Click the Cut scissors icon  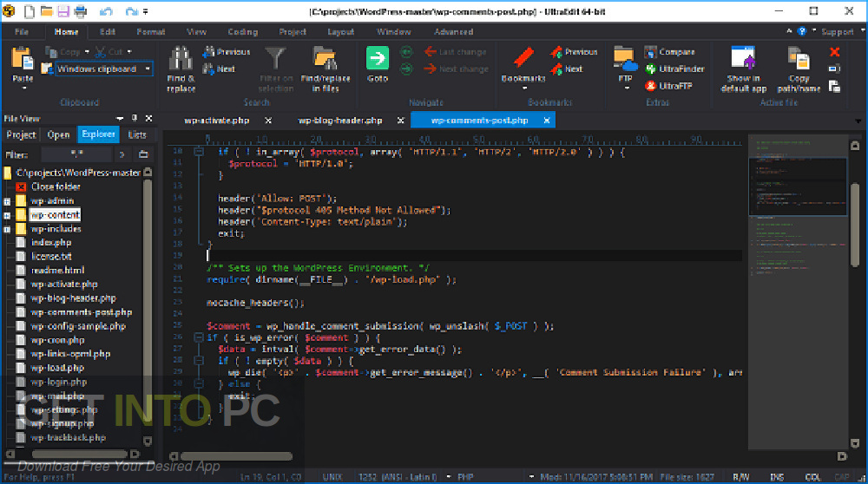(100, 52)
